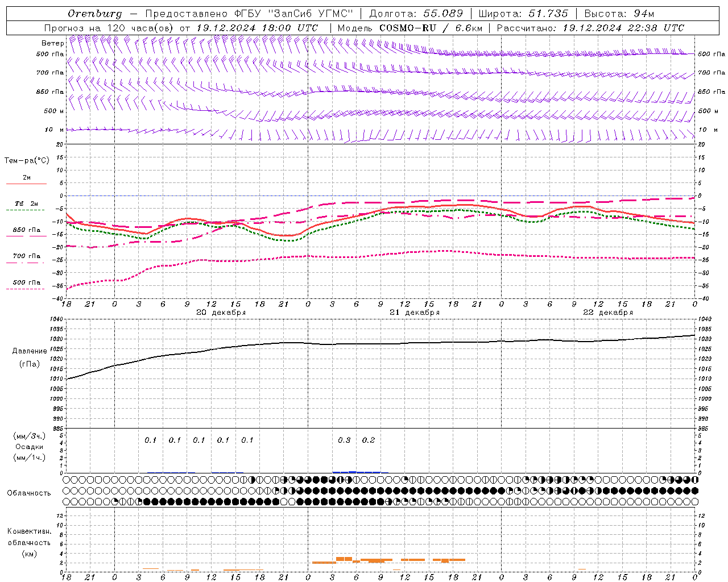Click the Облачность cloud cover label
728x582 pixels.
(x=29, y=493)
